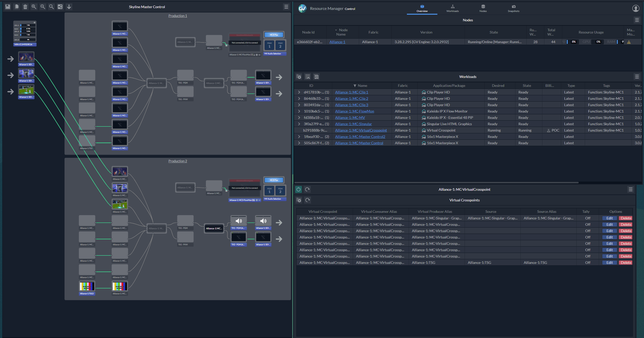Viewport: 644px width, 338px height.
Task: Click the Name column filter icon
Action: pos(355,86)
